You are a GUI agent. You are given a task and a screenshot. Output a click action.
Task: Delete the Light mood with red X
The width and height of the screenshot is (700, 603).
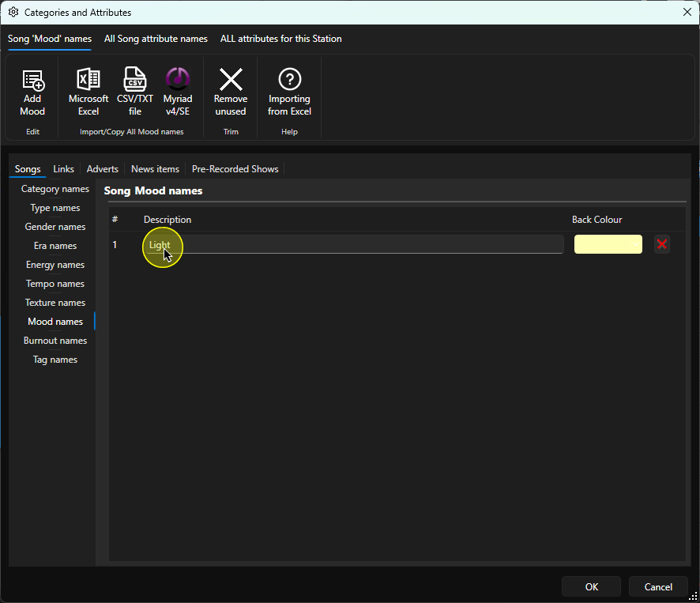(662, 244)
